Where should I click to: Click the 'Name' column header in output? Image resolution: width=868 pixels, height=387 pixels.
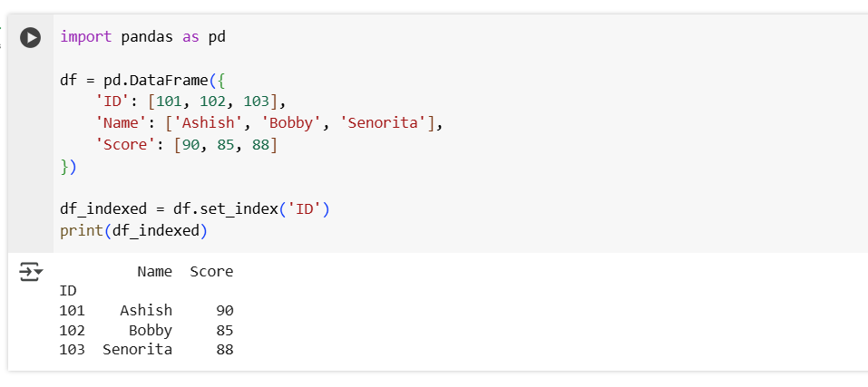[154, 272]
